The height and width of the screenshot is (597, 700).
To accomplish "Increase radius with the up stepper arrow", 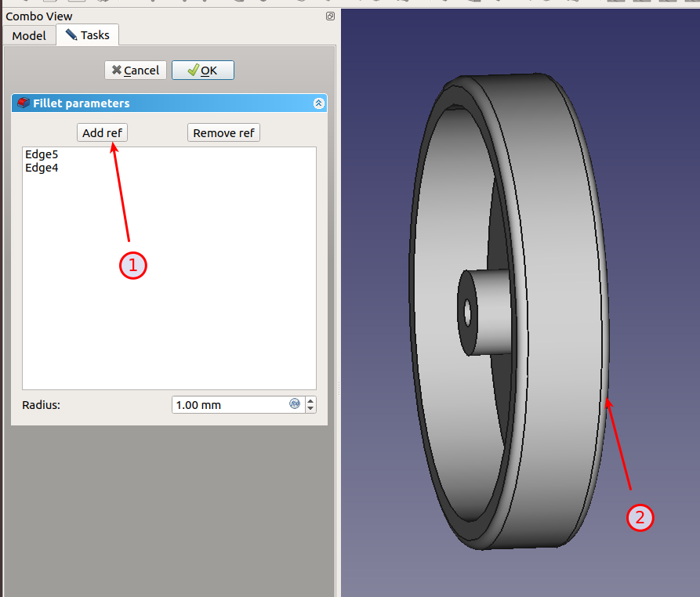I will tap(310, 400).
